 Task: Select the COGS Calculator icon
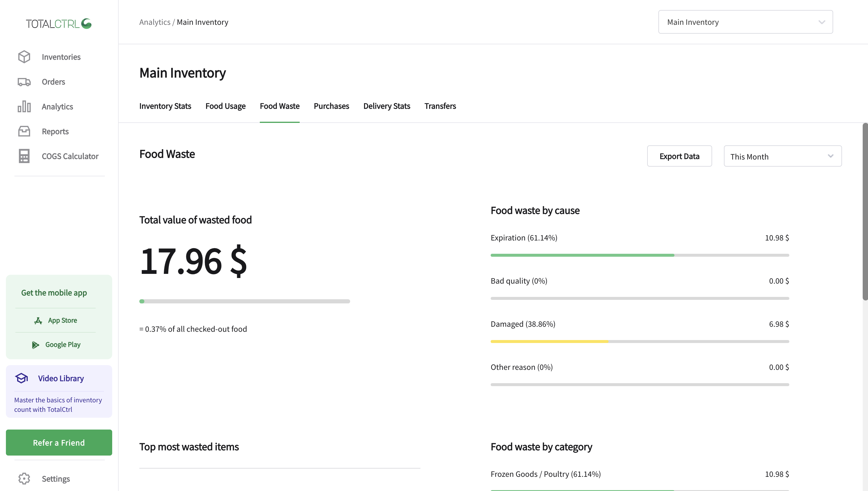pyautogui.click(x=24, y=156)
